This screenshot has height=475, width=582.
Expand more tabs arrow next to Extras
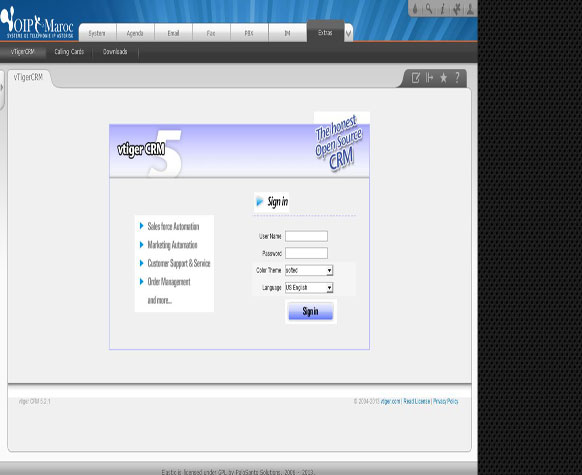349,33
